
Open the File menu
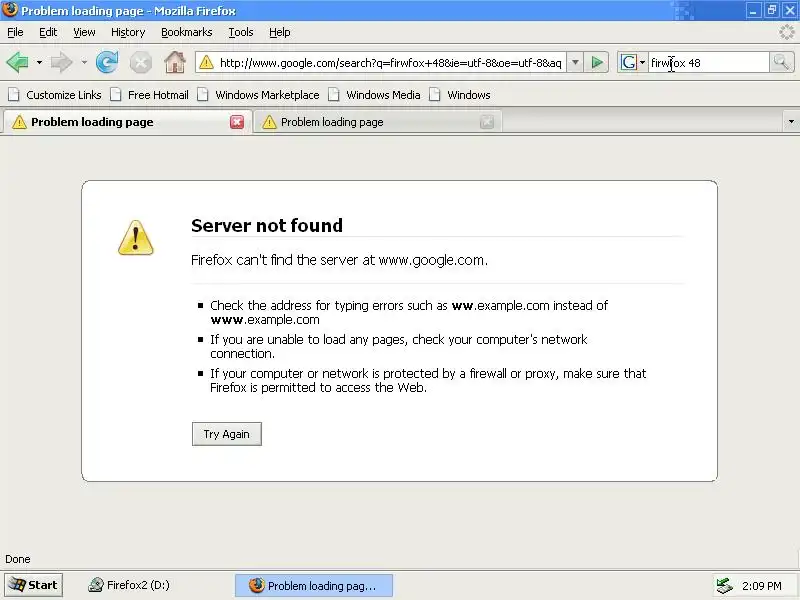[x=15, y=32]
